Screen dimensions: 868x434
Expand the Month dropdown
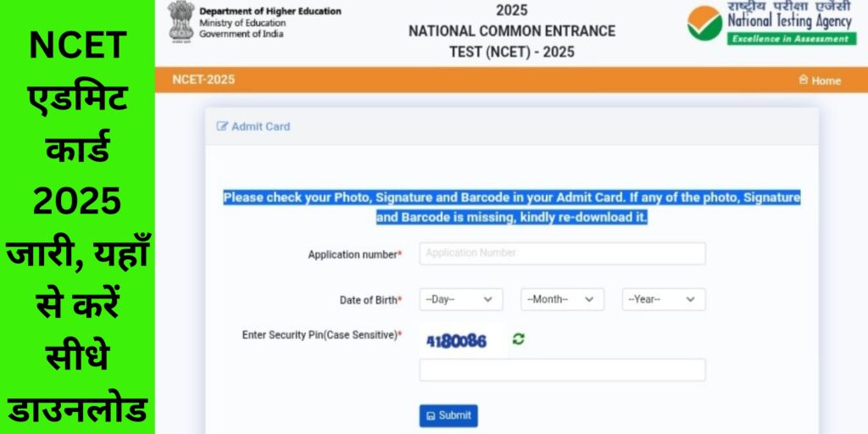click(562, 299)
